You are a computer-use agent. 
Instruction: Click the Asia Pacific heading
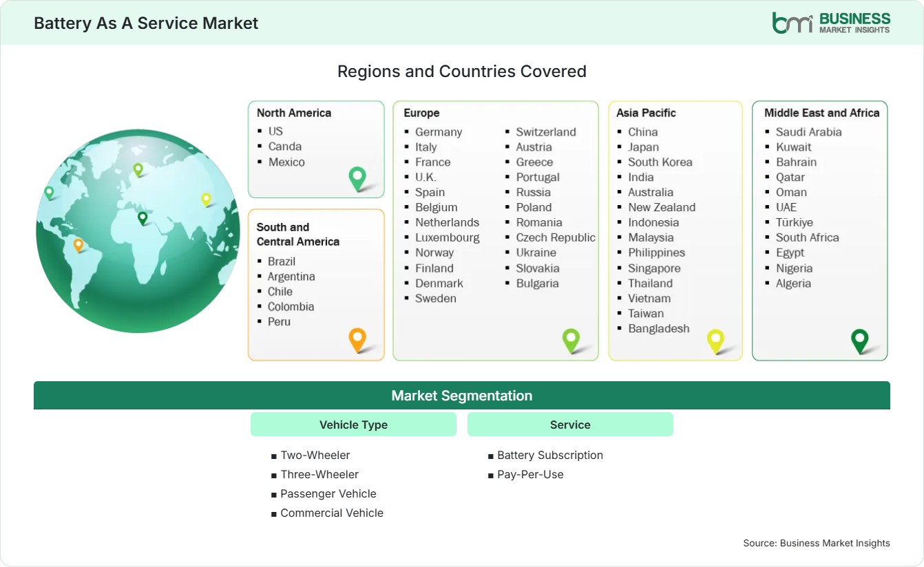point(647,113)
